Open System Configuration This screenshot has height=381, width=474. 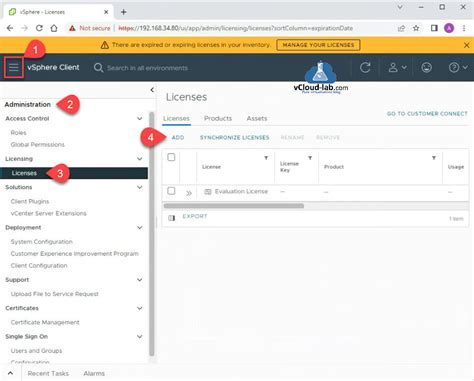pos(41,242)
